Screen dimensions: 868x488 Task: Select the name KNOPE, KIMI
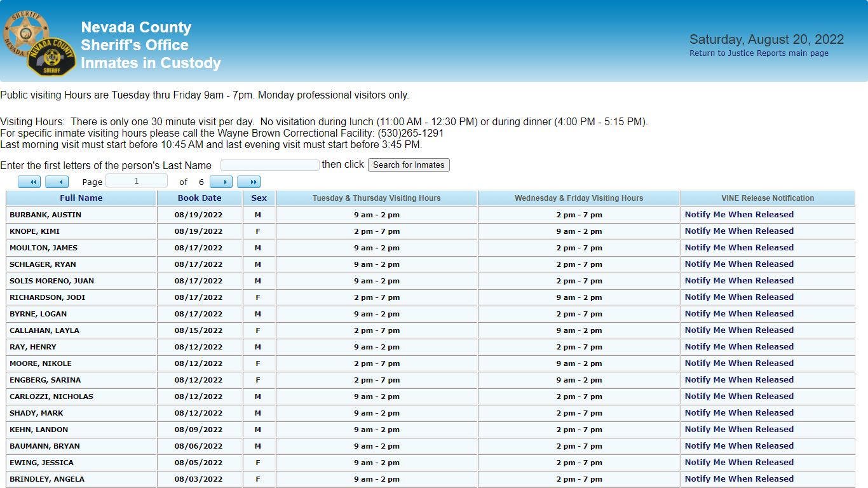34,231
